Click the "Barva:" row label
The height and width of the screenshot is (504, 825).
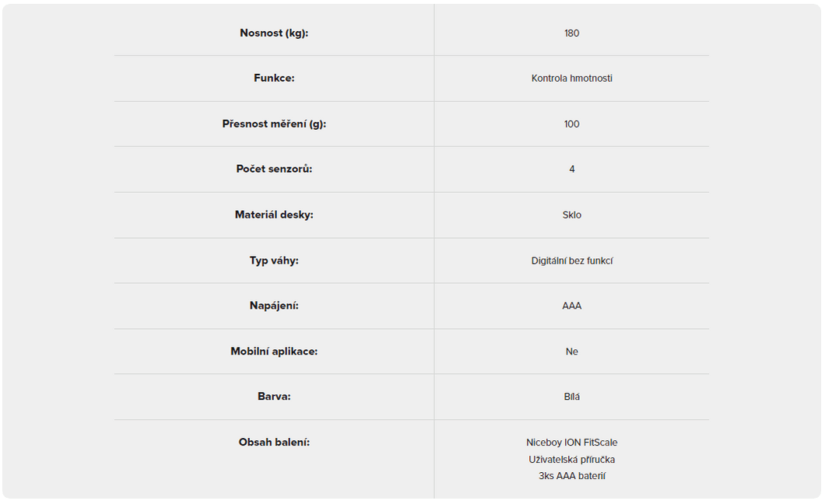tap(274, 397)
